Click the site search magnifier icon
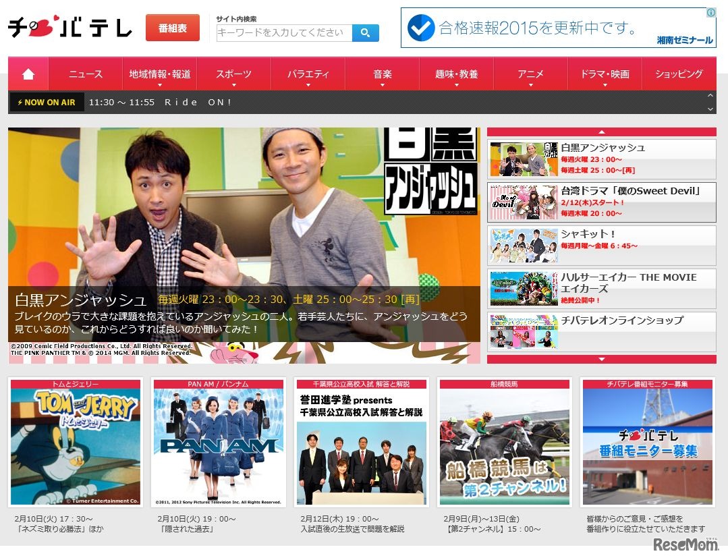The width and height of the screenshot is (728, 560). click(x=365, y=32)
